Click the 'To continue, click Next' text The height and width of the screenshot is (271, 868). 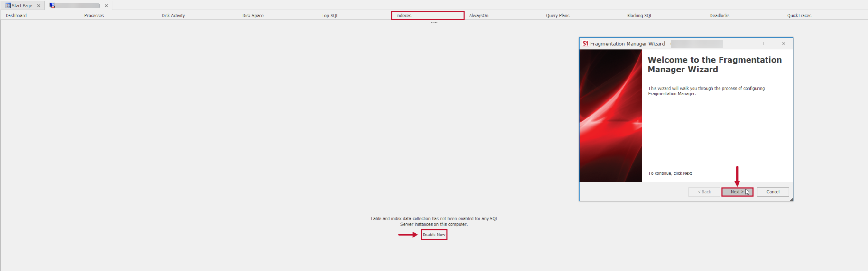(670, 173)
